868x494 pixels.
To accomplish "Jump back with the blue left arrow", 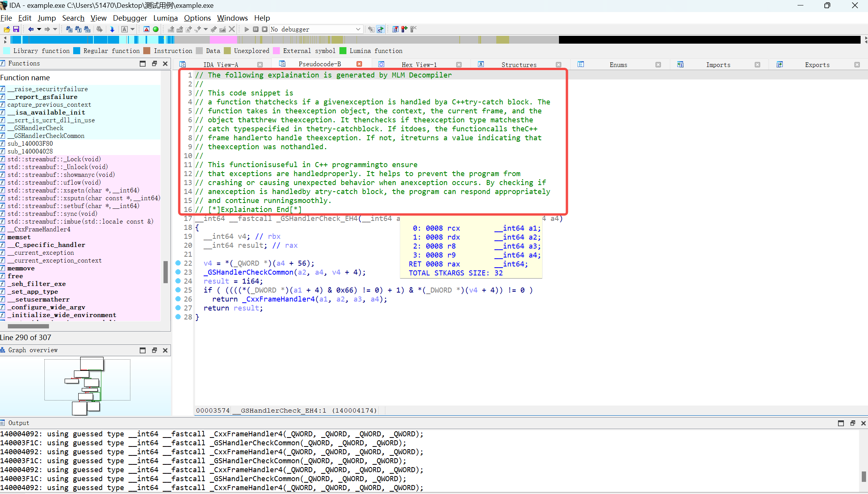I will [x=31, y=29].
